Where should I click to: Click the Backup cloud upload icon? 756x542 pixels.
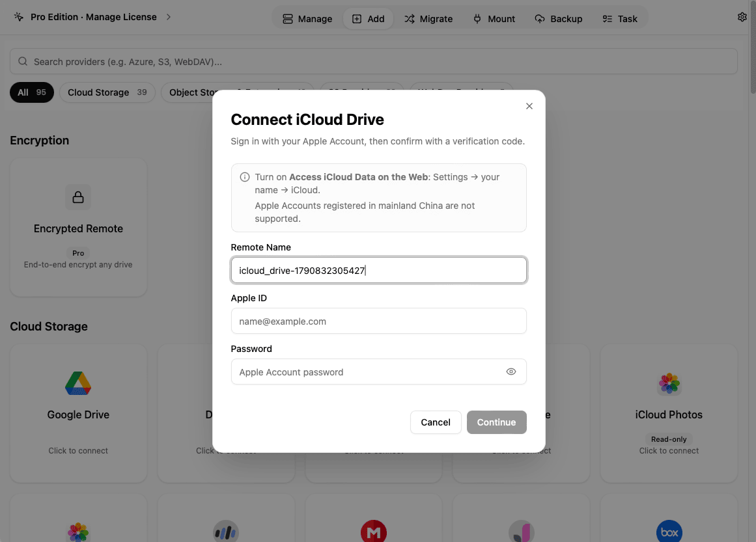(x=540, y=19)
